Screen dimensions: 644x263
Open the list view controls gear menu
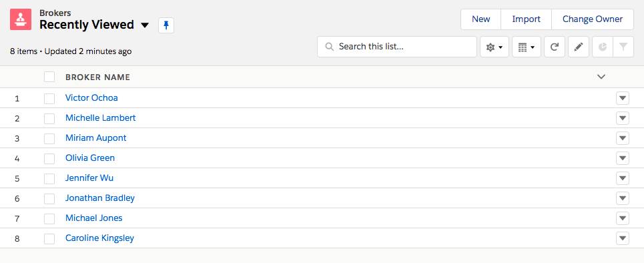tap(495, 47)
